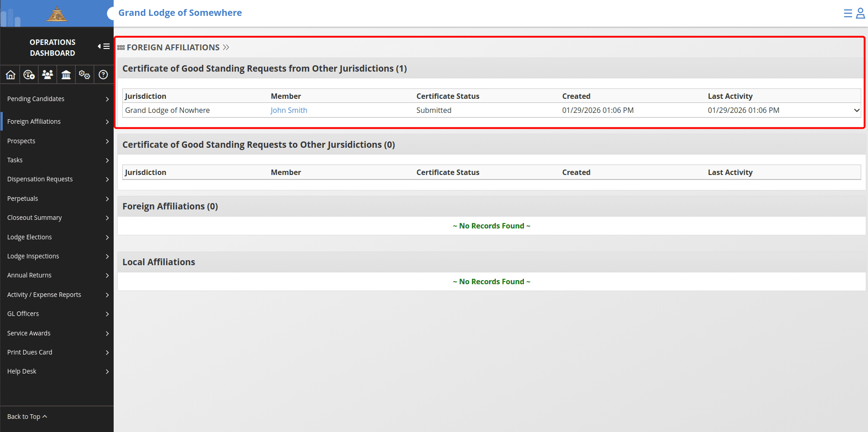The image size is (868, 432).
Task: Open the members group icon
Action: pos(48,75)
